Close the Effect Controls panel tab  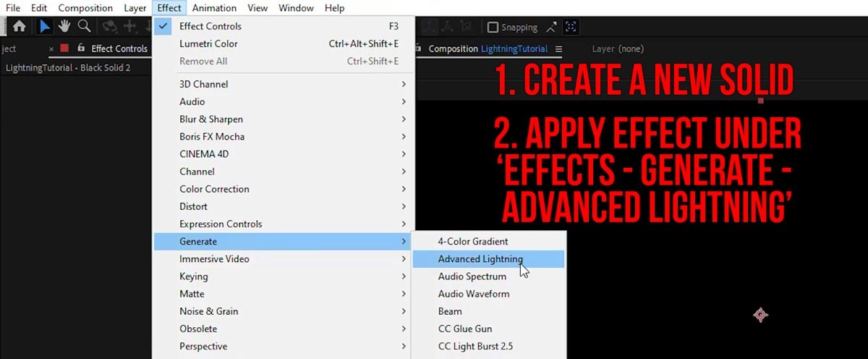pyautogui.click(x=51, y=49)
